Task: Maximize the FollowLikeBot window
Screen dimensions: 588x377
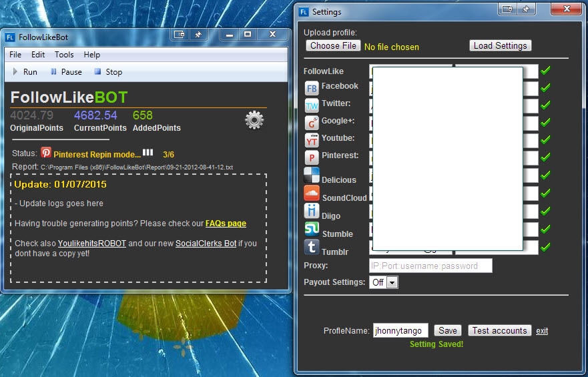Action: pos(248,34)
